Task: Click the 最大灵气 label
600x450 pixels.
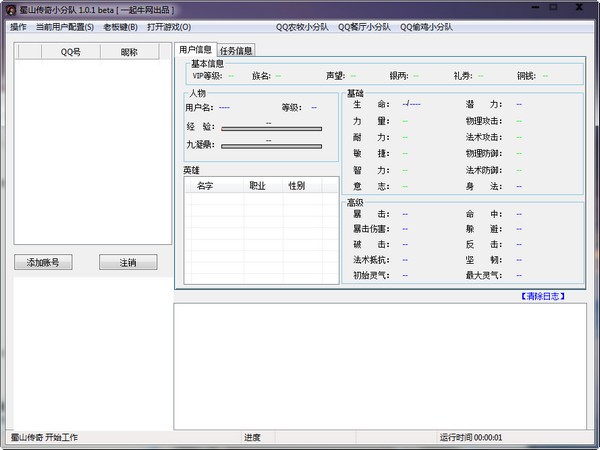Action: [x=484, y=275]
